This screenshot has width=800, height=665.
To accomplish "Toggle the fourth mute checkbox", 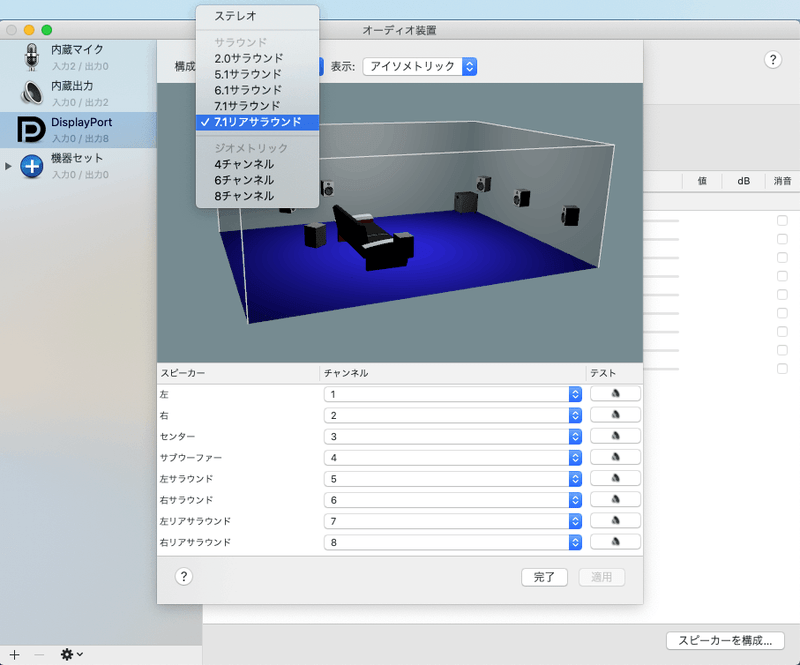I will tap(782, 276).
